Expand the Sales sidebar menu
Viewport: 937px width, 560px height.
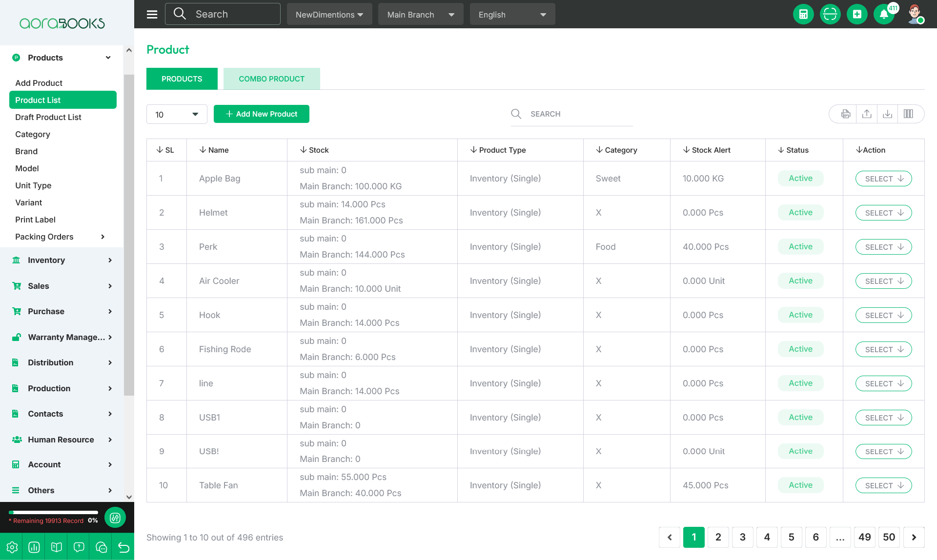tap(62, 286)
